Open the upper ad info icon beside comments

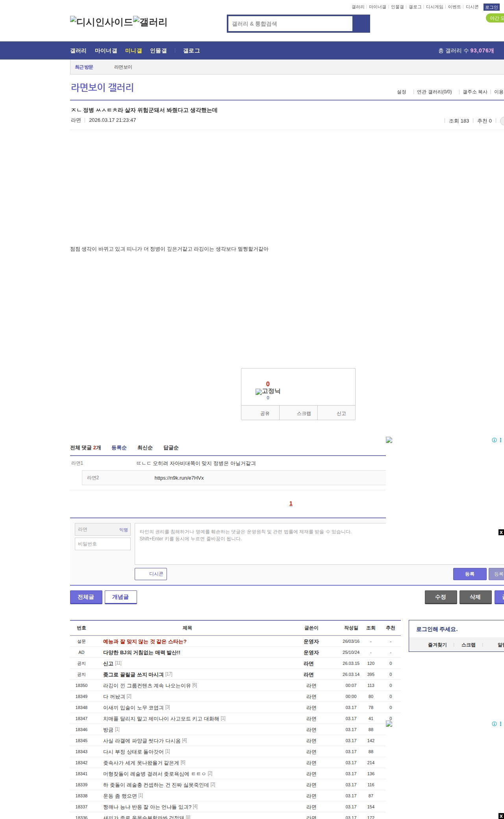494,440
